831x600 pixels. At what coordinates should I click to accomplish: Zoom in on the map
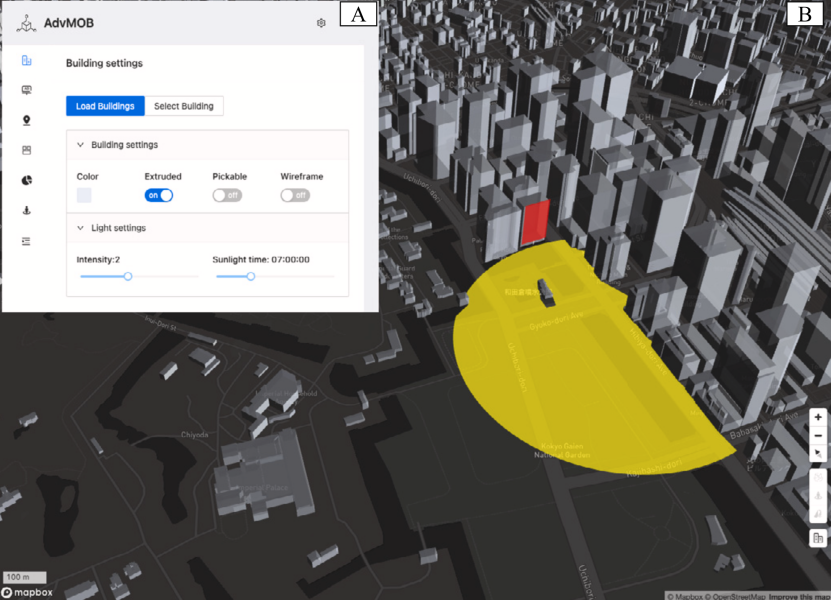[x=818, y=417]
